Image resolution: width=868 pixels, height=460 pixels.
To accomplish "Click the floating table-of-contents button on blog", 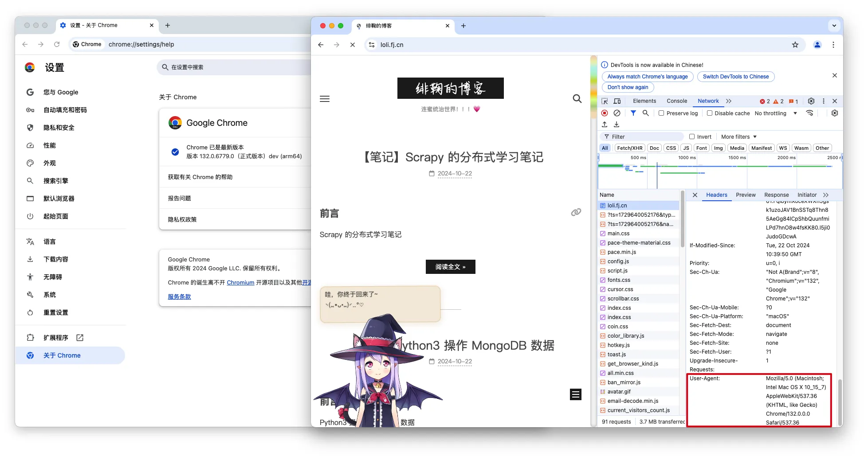I will tap(576, 394).
